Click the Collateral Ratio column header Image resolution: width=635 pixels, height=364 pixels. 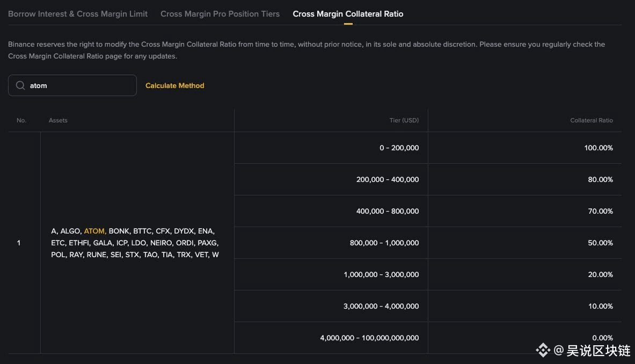point(591,120)
